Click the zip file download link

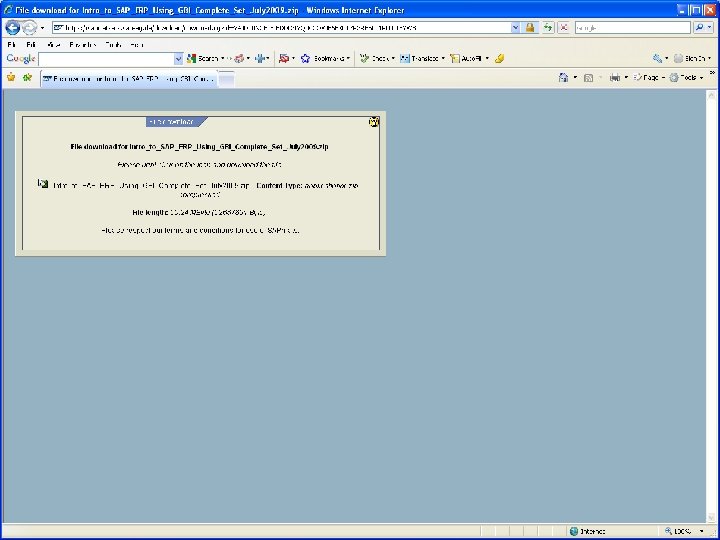point(151,186)
